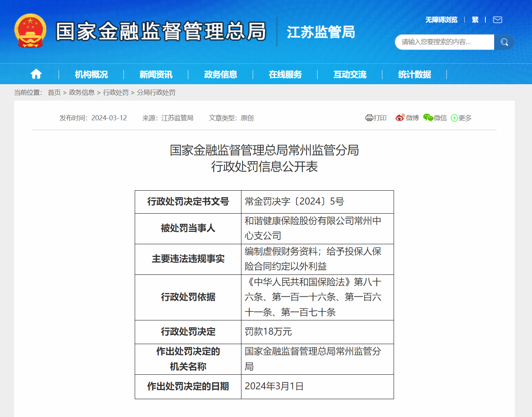Open the 互动交流 menu
The image size is (532, 417).
350,74
